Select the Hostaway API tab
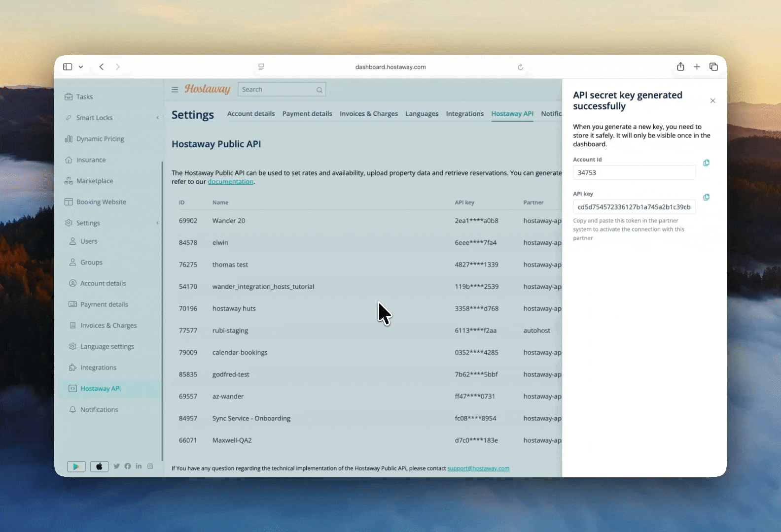781x532 pixels. (512, 114)
